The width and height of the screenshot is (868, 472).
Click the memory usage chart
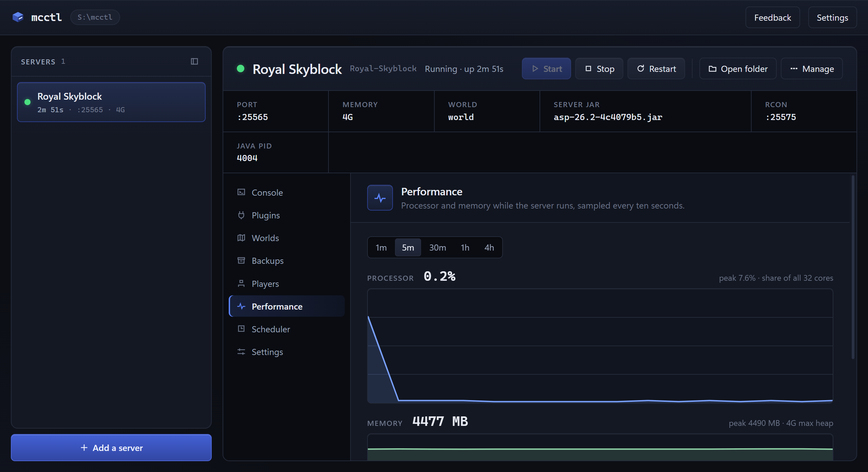[x=600, y=447]
